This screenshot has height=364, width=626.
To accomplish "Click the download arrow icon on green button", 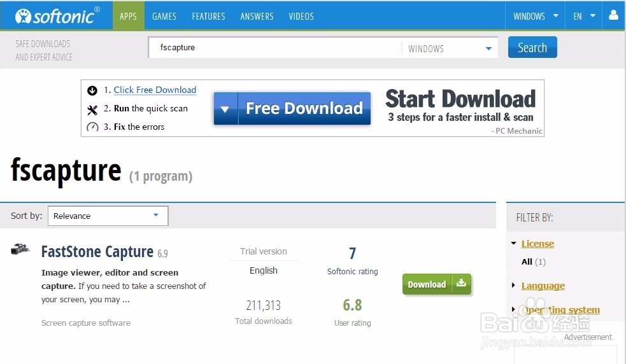I will coord(462,283).
